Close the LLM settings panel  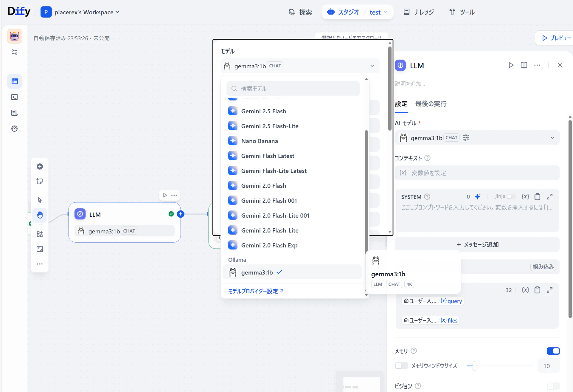(560, 65)
